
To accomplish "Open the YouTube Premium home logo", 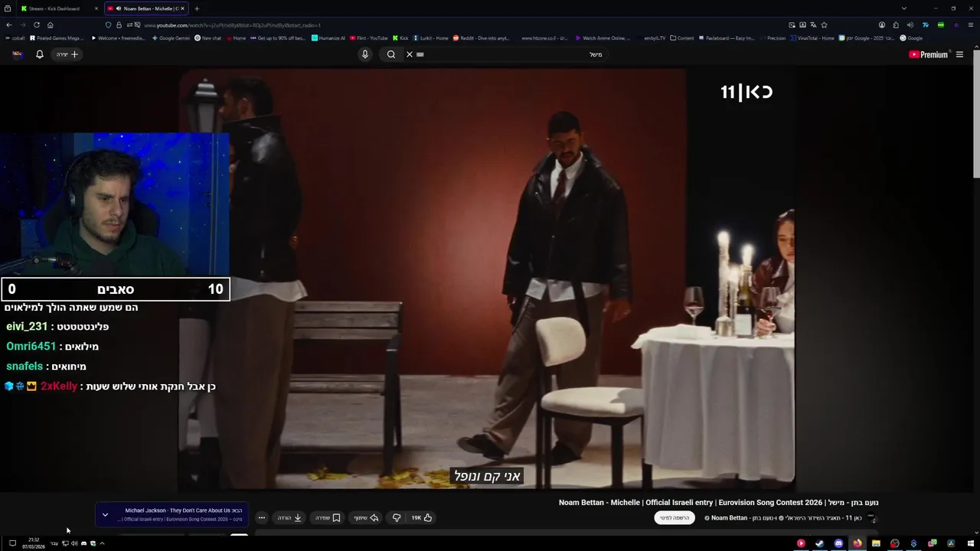I will [x=928, y=54].
